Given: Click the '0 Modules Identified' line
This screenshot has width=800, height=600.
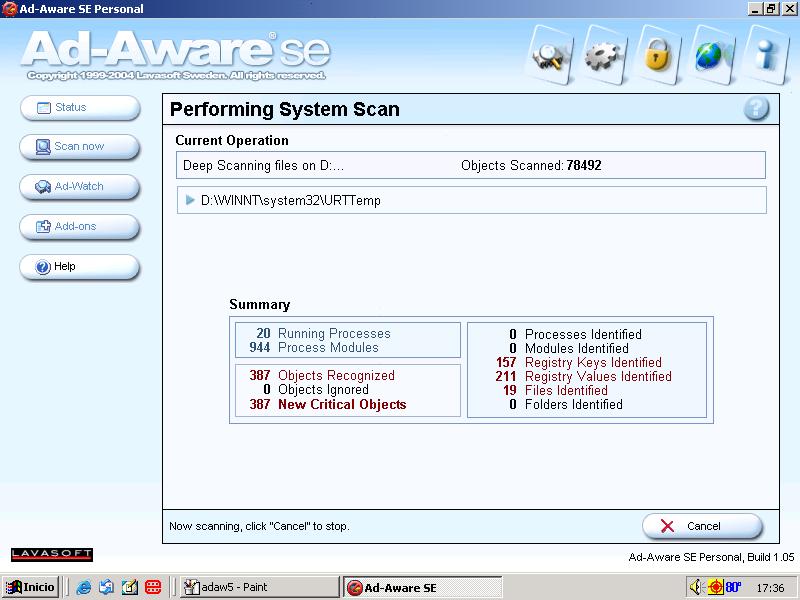Looking at the screenshot, I should pos(569,348).
